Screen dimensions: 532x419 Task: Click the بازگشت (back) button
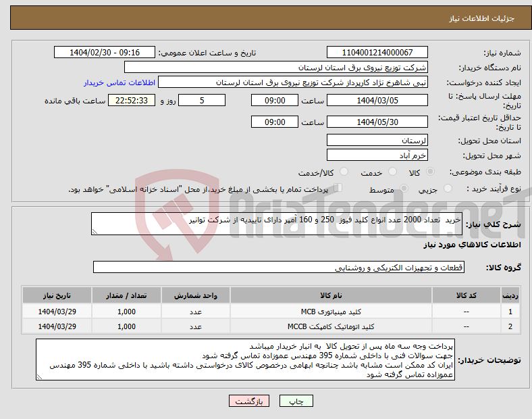point(249,401)
